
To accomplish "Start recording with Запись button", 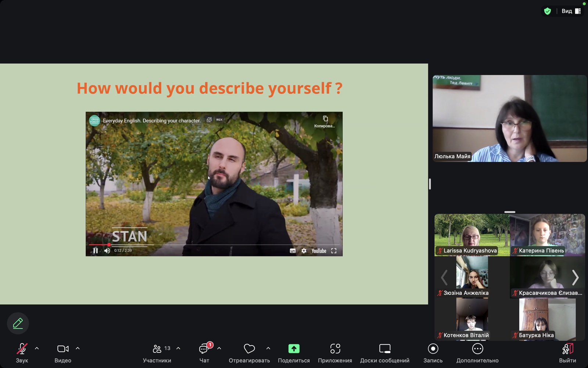I will click(x=433, y=349).
